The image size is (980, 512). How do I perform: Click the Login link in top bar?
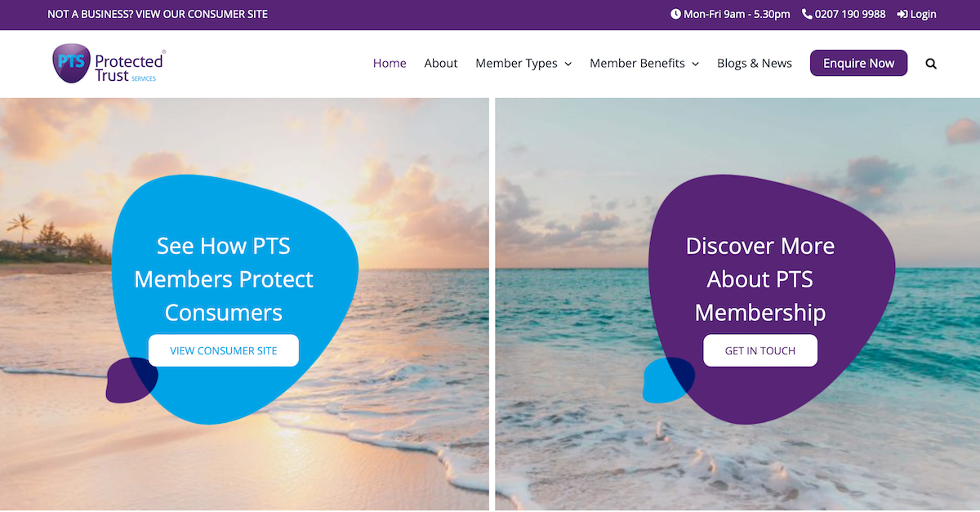(x=924, y=14)
